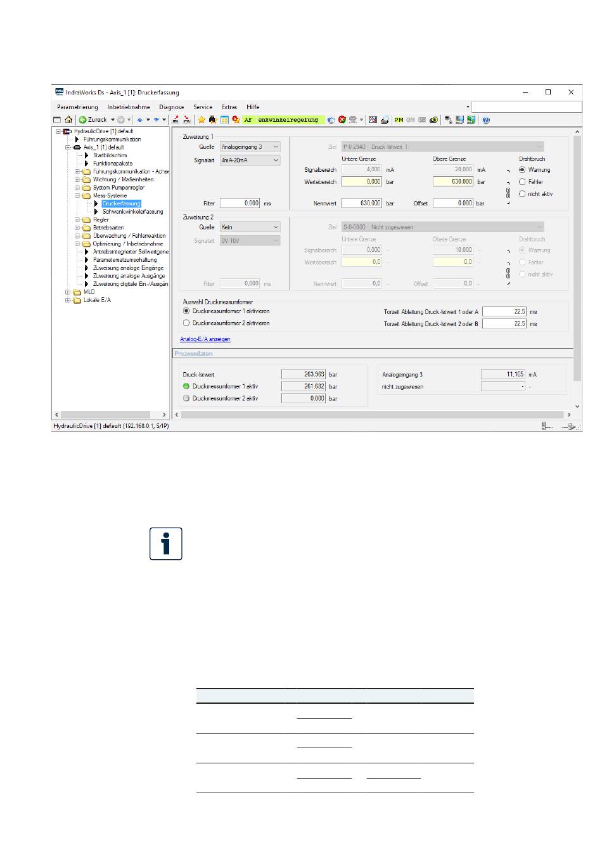
Task: Open the Signalart '4mA-20mA' dropdown
Action: 250,160
